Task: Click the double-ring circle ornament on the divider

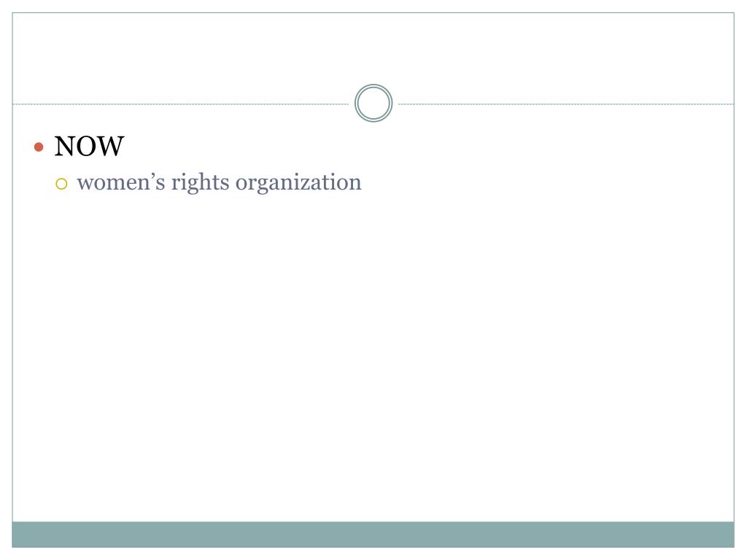Action: pos(373,104)
